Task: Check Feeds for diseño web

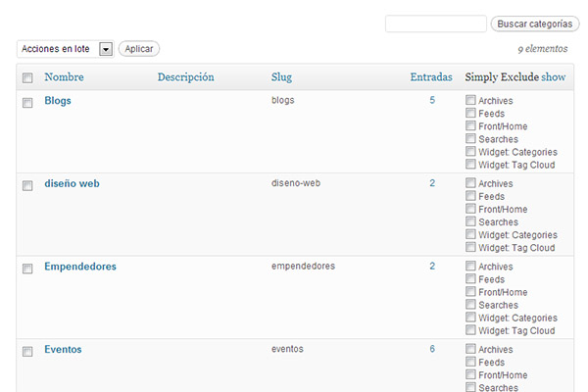Action: (470, 195)
